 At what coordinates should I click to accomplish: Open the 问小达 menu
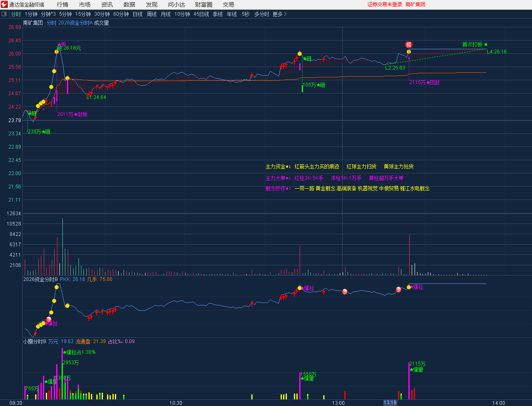(176, 5)
